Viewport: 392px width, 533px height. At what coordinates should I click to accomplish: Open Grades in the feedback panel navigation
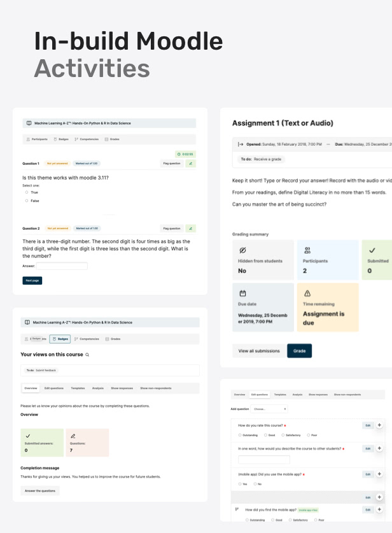click(x=113, y=339)
